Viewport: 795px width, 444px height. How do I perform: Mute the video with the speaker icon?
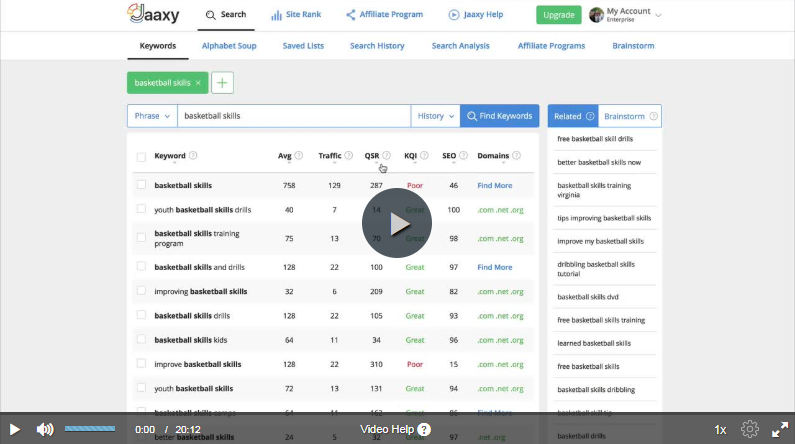[45, 429]
